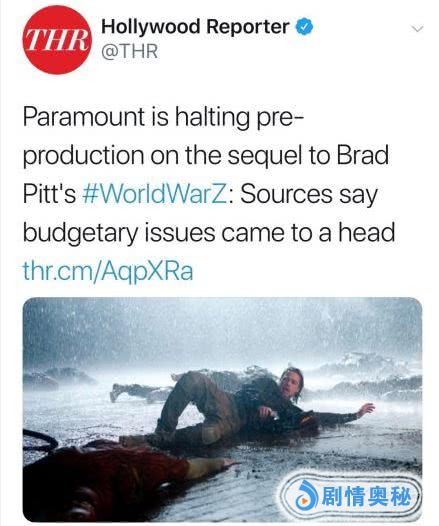
Task: Click the 剧情奥秘 watermark badge
Action: (x=351, y=497)
